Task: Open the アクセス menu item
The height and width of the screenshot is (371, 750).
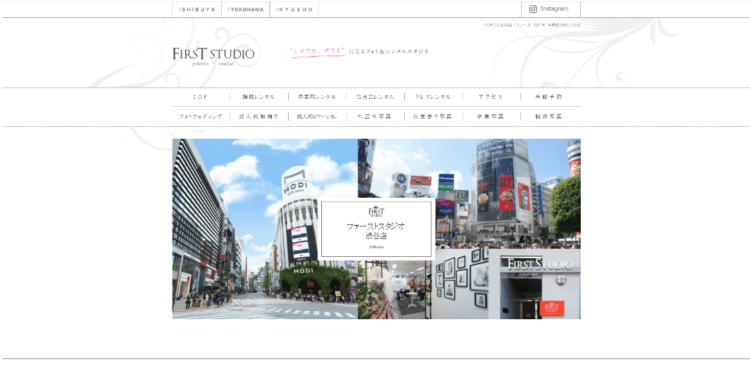Action: point(491,97)
